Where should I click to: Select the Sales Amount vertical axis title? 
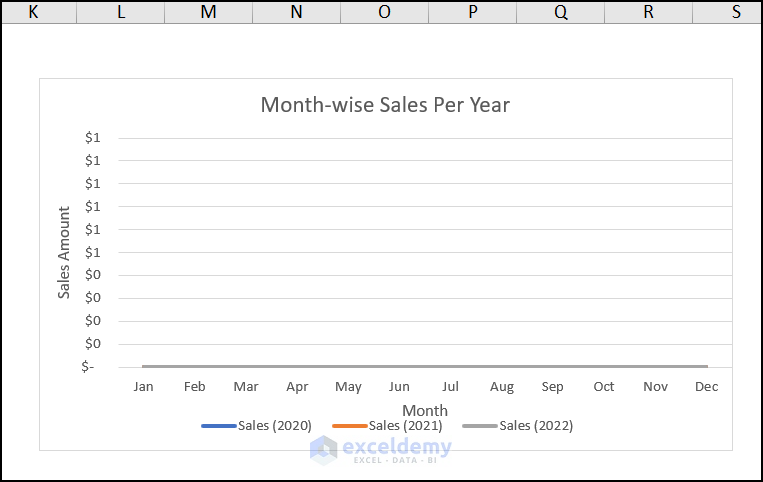[64, 252]
